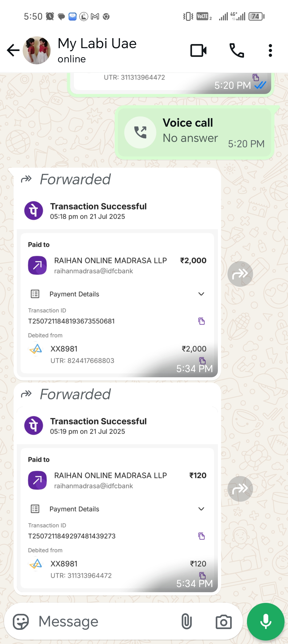Open the camera from message bar
This screenshot has width=288, height=644.
pyautogui.click(x=223, y=622)
